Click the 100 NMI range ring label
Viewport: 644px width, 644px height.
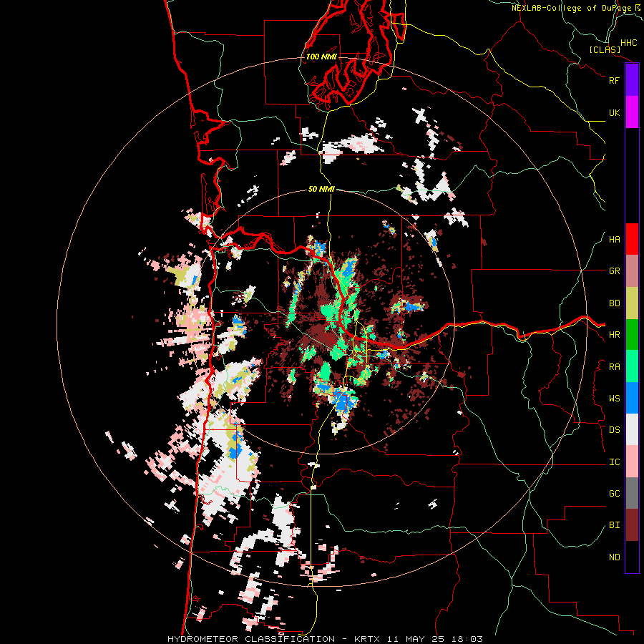pyautogui.click(x=321, y=57)
